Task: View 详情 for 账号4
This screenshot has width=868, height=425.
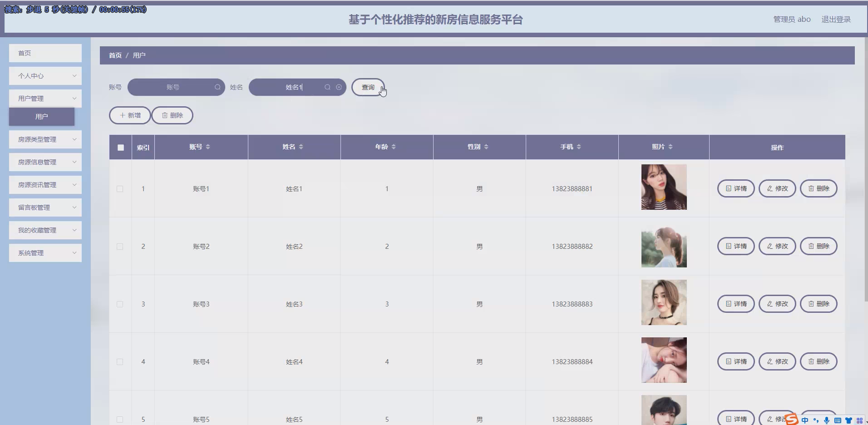Action: tap(736, 361)
